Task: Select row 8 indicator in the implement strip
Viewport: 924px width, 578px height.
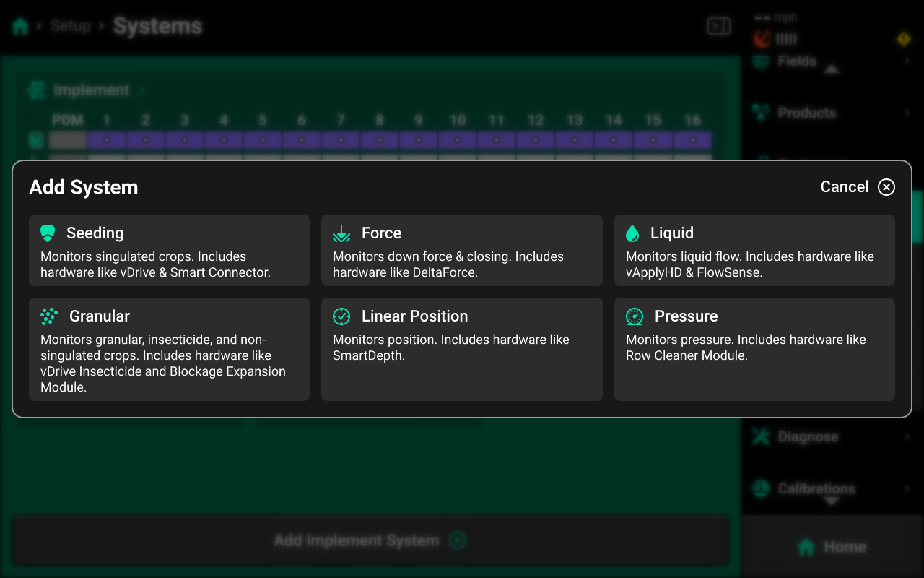Action: [x=379, y=139]
